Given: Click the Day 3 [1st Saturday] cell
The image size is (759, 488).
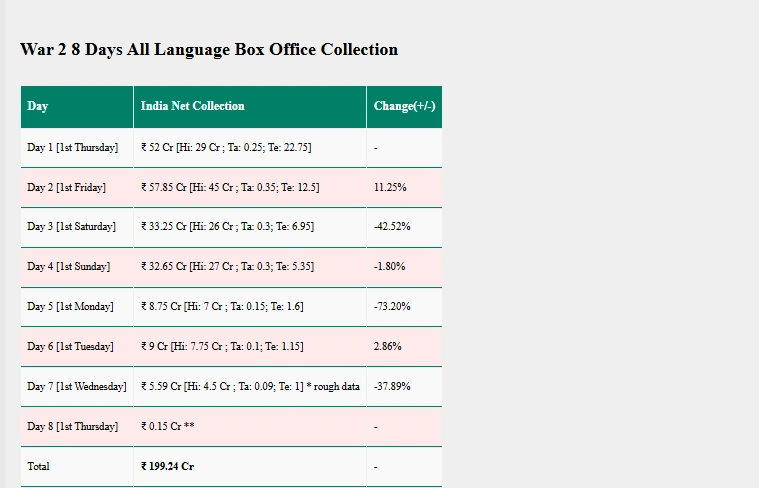Looking at the screenshot, I should [71, 227].
